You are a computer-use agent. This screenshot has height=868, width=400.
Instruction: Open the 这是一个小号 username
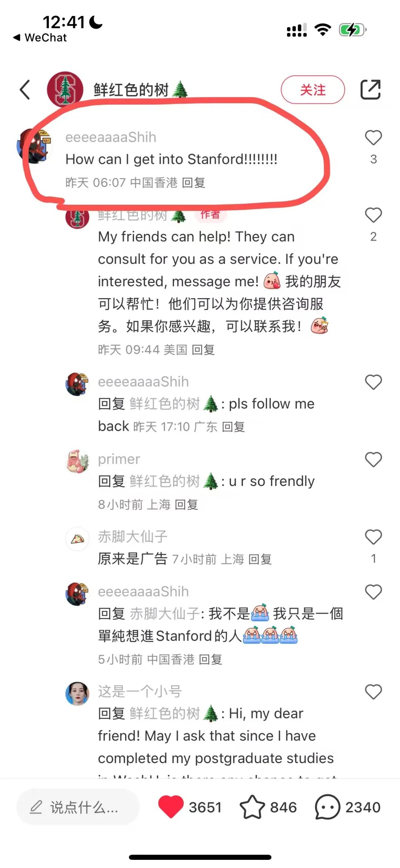click(x=140, y=692)
